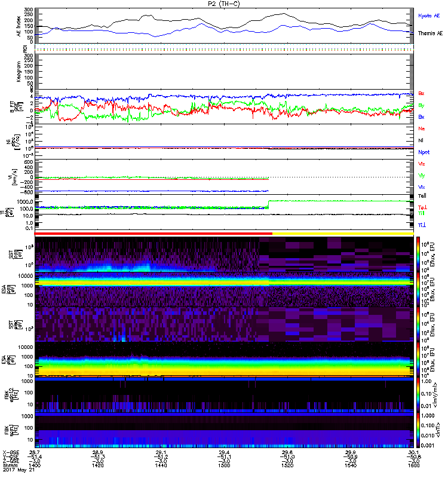Image resolution: width=448 pixels, height=478 pixels.
Task: Click the blue "Ti⊥" temperature legend label
Action: pos(422,225)
